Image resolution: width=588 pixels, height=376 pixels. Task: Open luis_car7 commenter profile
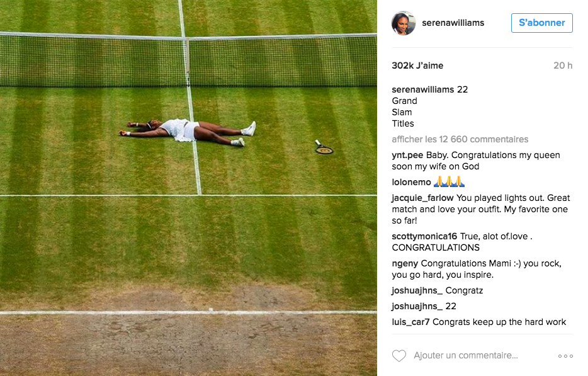[410, 322]
